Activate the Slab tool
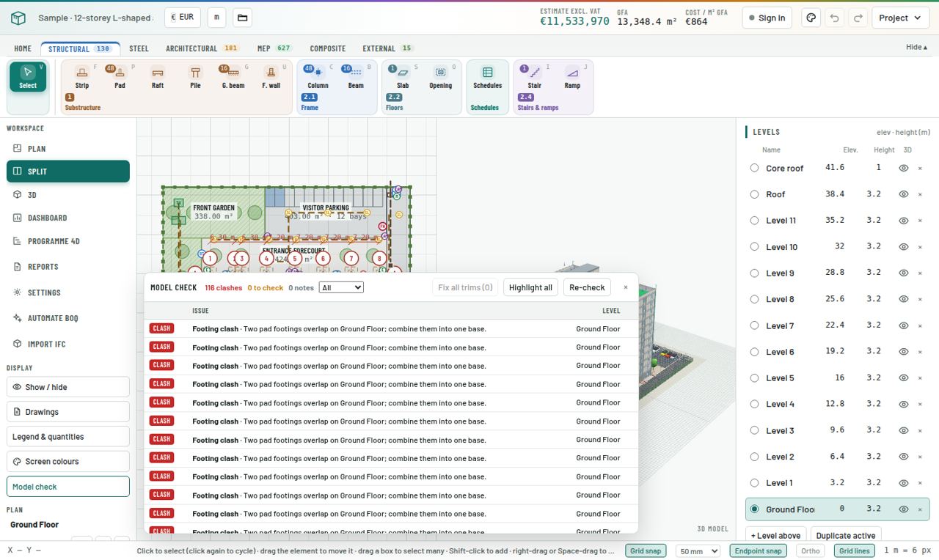 click(403, 78)
